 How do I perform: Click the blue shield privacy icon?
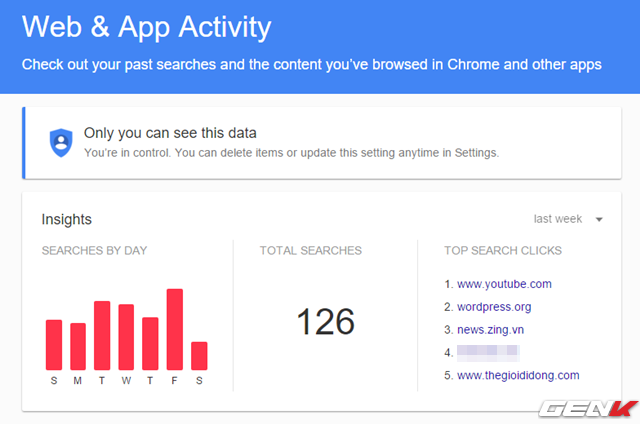(x=62, y=142)
